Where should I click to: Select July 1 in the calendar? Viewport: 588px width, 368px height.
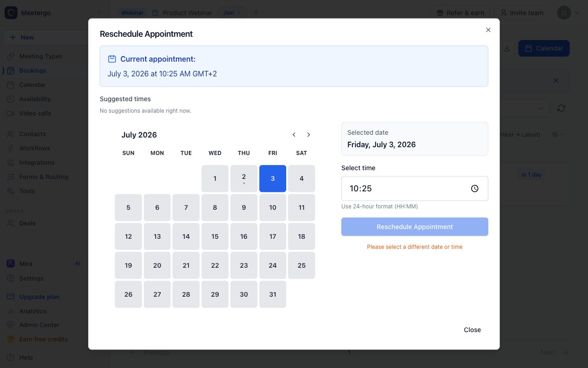pos(215,178)
